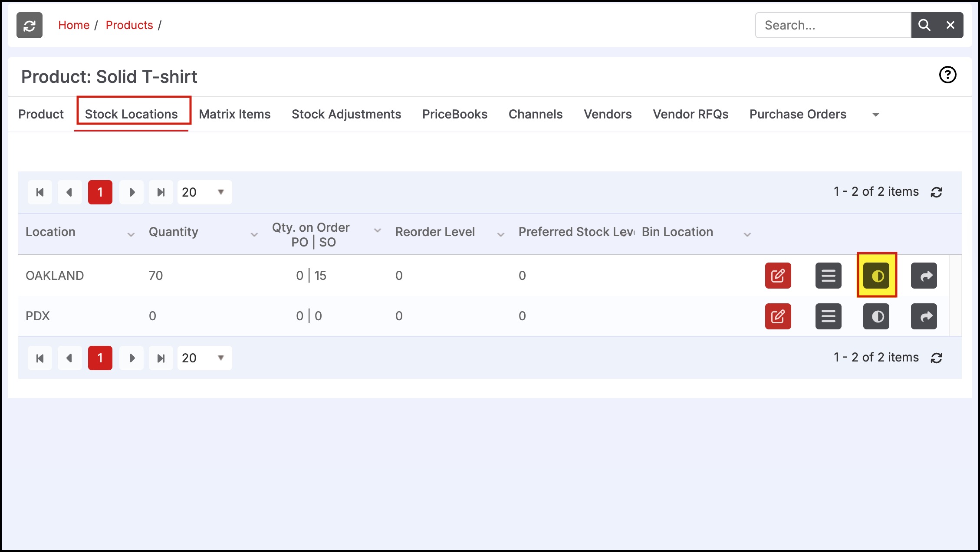Focus the Search input field

coord(833,25)
